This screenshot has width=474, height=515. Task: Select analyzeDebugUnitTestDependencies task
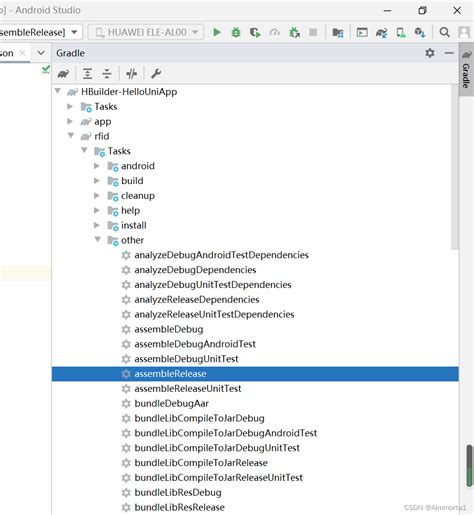pos(213,285)
